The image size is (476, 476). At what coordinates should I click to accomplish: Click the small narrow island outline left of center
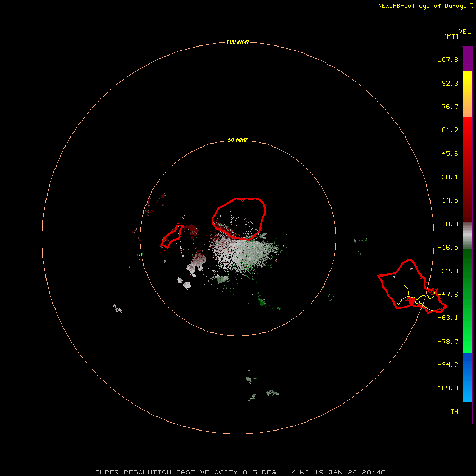(172, 237)
